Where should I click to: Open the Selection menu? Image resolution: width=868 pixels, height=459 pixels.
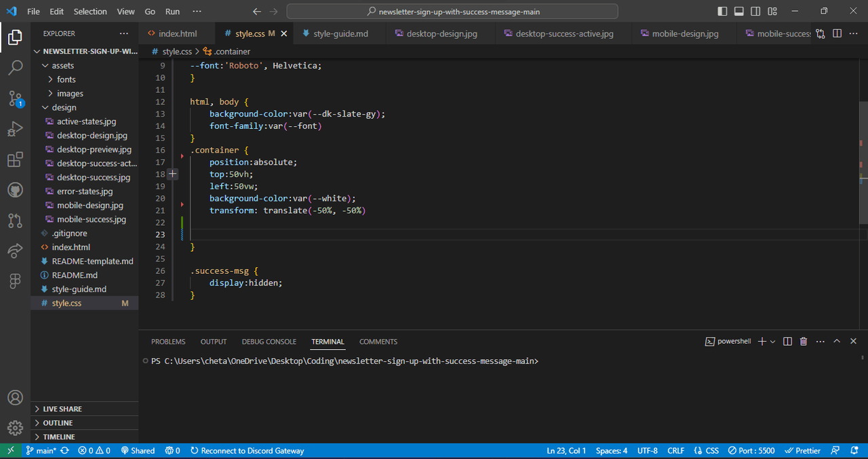click(x=90, y=12)
